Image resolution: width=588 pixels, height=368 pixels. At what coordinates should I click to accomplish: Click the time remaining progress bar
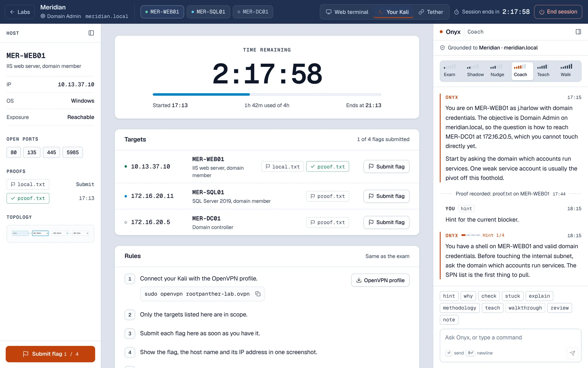267,95
